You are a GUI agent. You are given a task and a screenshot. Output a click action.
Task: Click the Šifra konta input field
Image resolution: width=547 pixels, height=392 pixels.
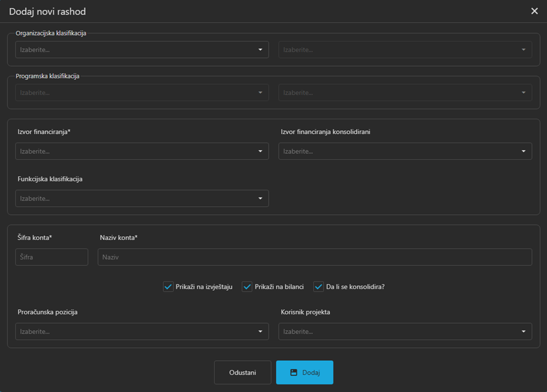click(x=52, y=257)
